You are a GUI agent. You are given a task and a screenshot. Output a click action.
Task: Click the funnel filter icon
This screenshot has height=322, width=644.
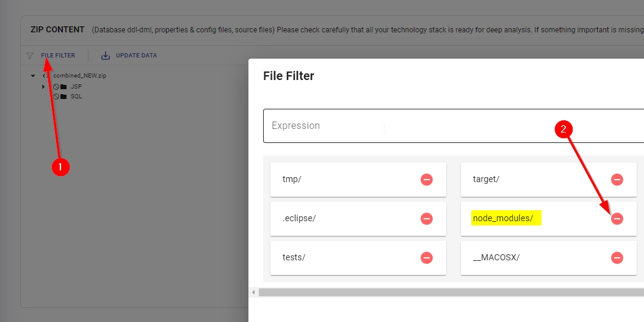coord(30,56)
